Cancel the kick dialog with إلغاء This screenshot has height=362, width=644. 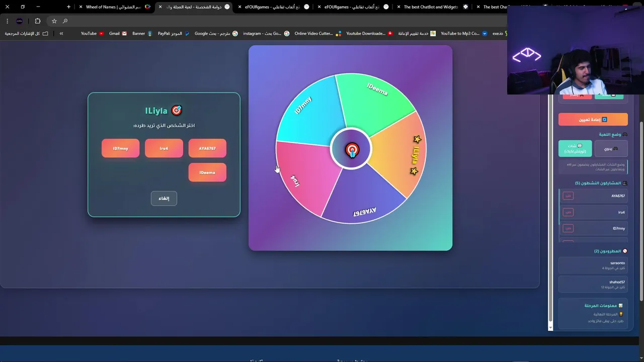[164, 198]
